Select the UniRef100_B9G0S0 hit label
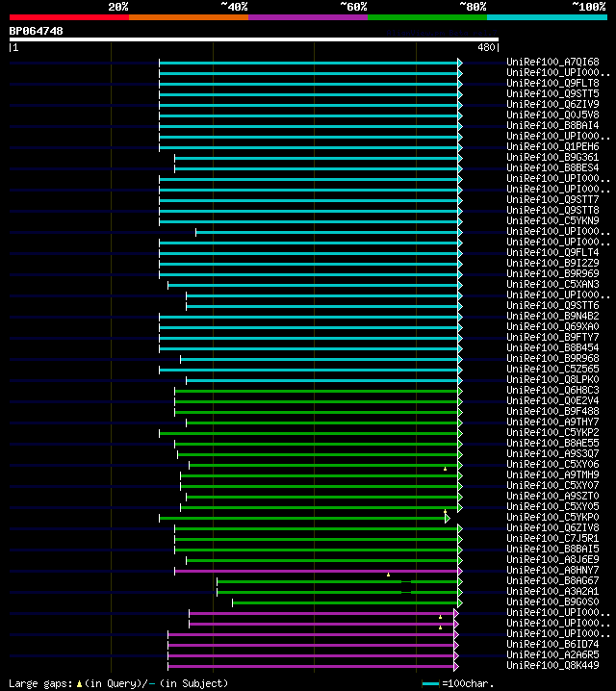The width and height of the screenshot is (616, 691). (x=552, y=601)
